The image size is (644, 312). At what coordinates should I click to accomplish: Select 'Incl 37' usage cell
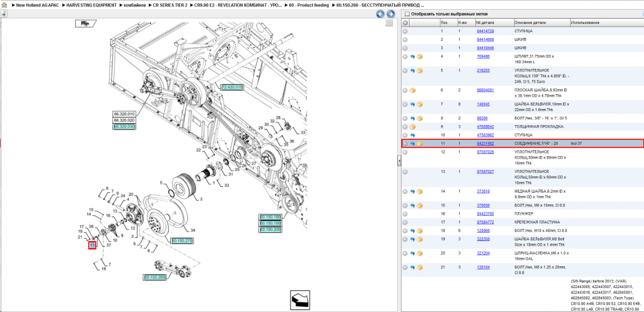click(x=576, y=144)
